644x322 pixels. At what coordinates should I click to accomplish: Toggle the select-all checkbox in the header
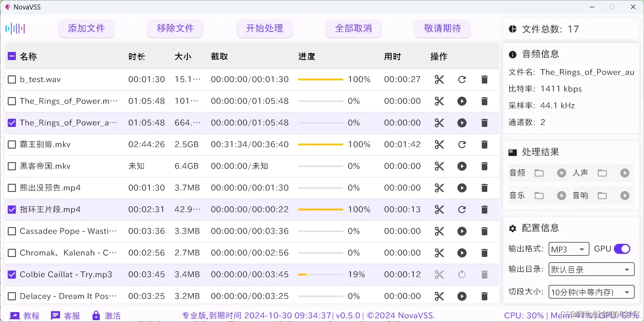pyautogui.click(x=11, y=56)
